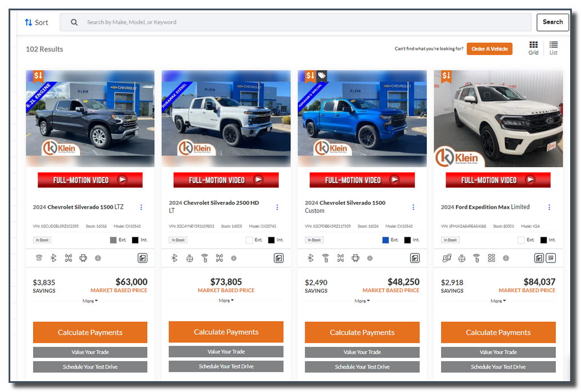The width and height of the screenshot is (581, 392).
Task: Click price-drop badge on Silverado 1500 LTZ photo
Action: (38, 76)
